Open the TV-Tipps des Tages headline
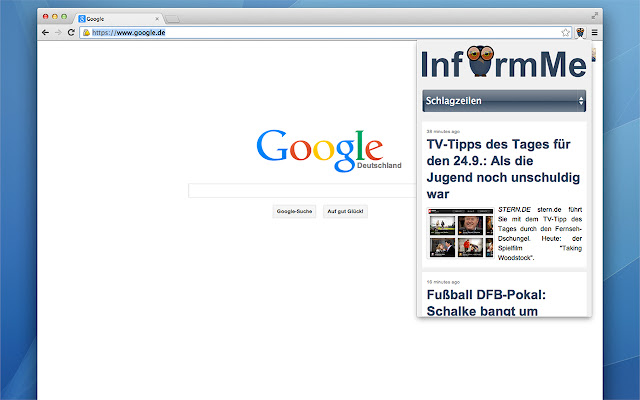This screenshot has height=400, width=640. (x=503, y=169)
